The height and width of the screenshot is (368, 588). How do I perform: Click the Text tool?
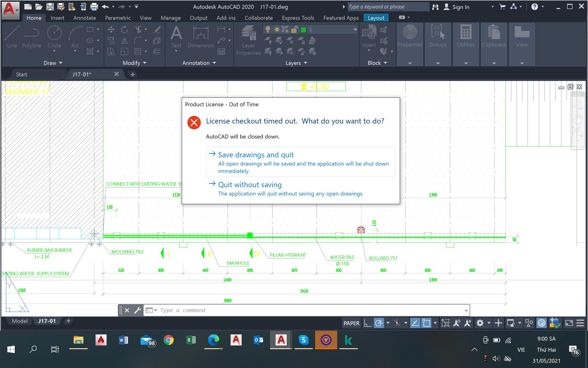coord(176,37)
